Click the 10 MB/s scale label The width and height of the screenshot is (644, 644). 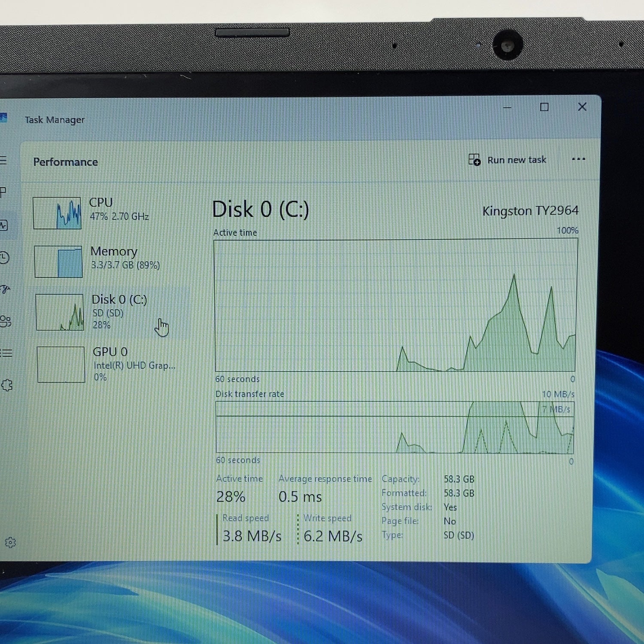point(558,394)
